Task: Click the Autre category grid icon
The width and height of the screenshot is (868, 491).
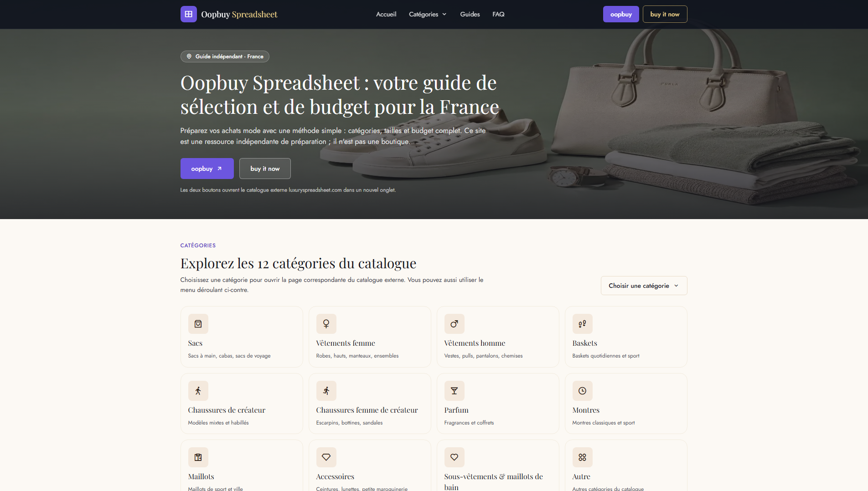Action: point(583,457)
